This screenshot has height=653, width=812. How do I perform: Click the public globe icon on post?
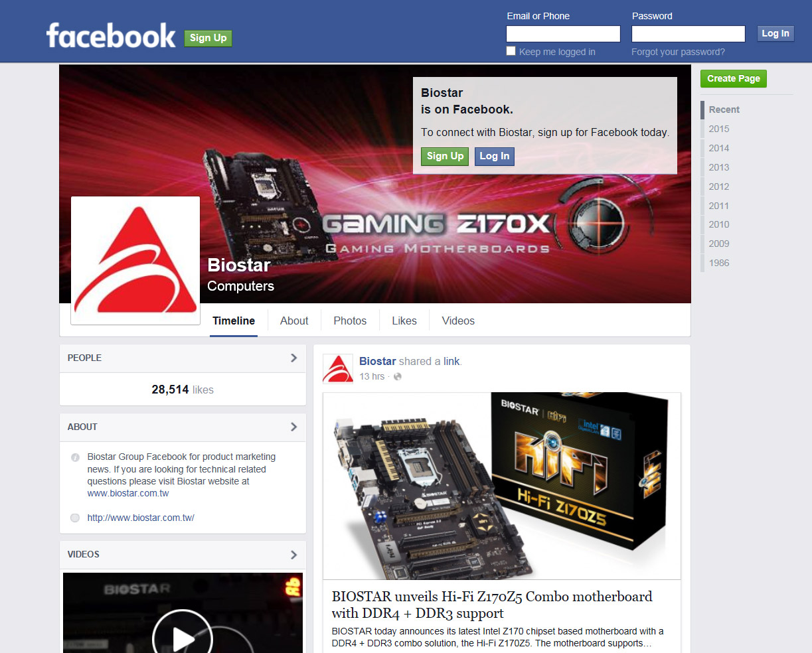pyautogui.click(x=398, y=377)
